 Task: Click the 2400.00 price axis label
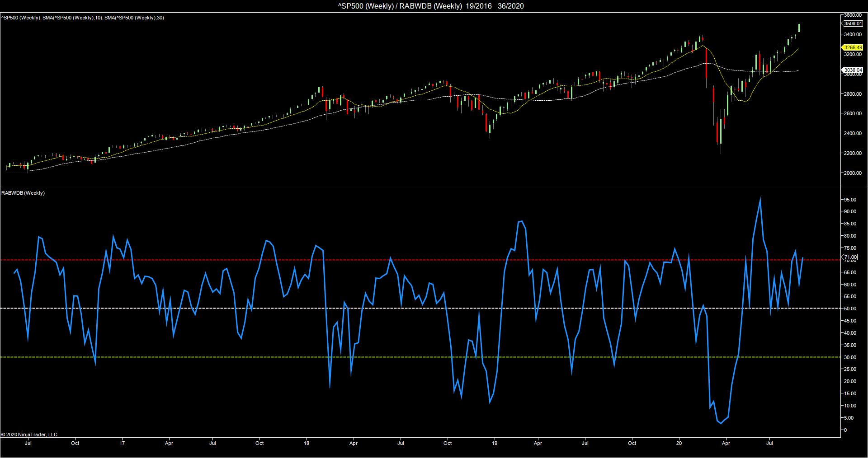854,133
